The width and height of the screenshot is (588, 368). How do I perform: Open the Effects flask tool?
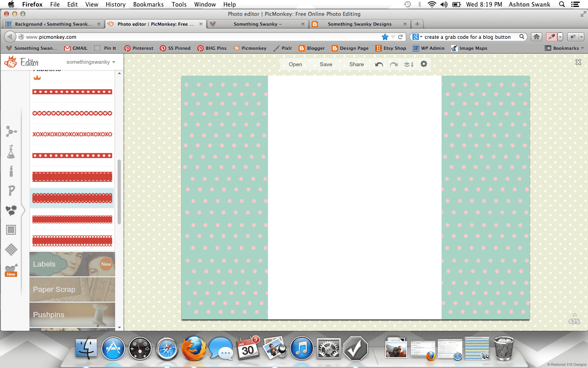(x=11, y=152)
